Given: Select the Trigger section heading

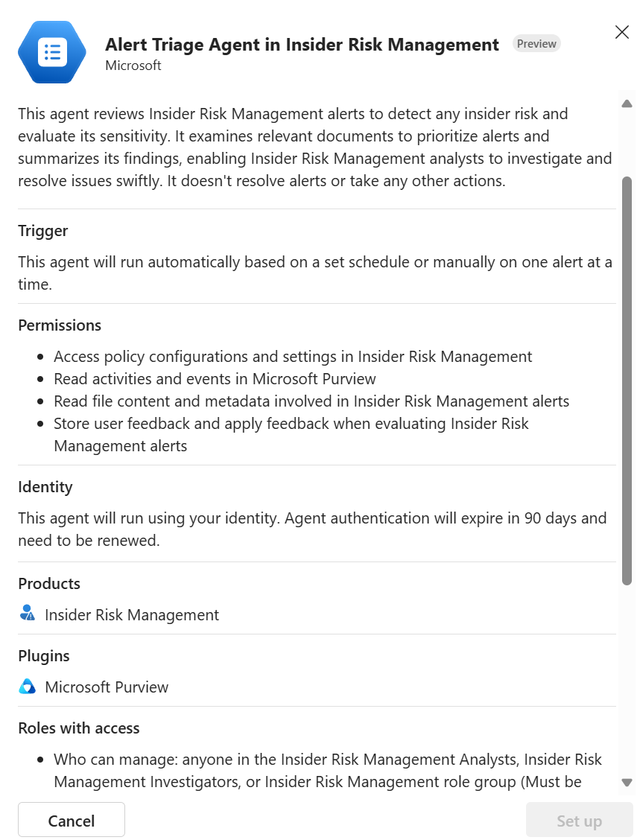Looking at the screenshot, I should point(43,231).
